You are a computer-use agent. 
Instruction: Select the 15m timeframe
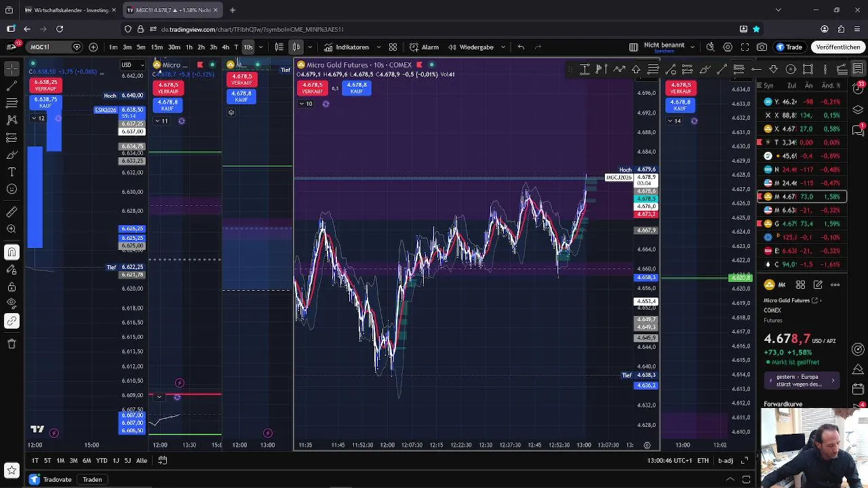[x=157, y=47]
